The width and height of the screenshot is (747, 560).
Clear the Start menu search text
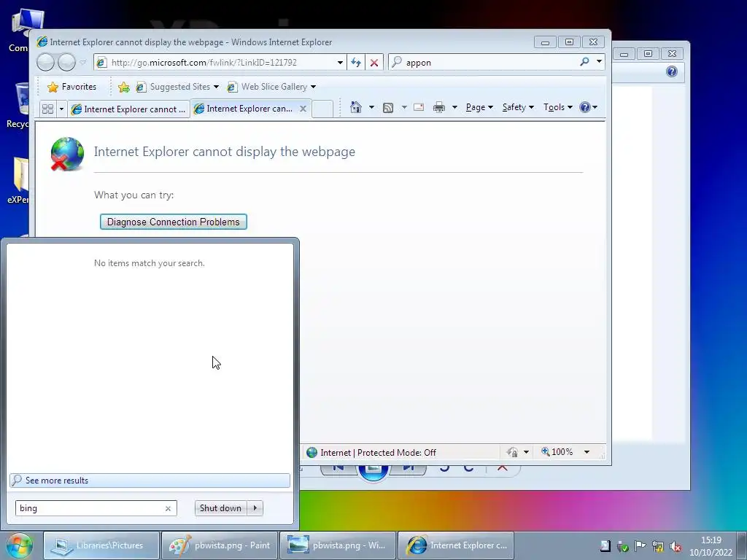[x=169, y=508]
